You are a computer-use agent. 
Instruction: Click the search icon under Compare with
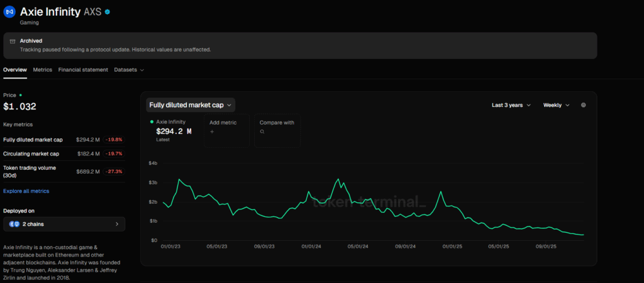(x=262, y=132)
